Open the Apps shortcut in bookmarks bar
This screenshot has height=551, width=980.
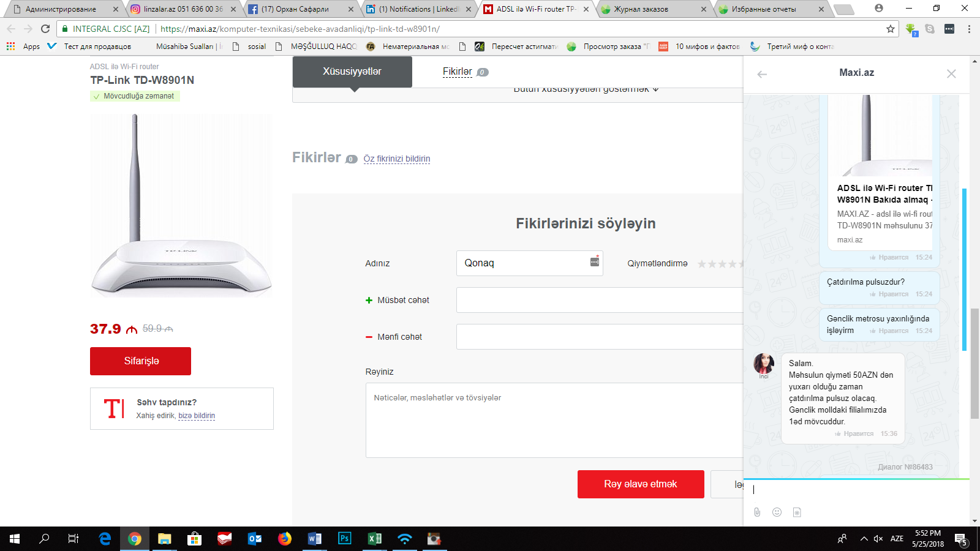click(x=23, y=47)
